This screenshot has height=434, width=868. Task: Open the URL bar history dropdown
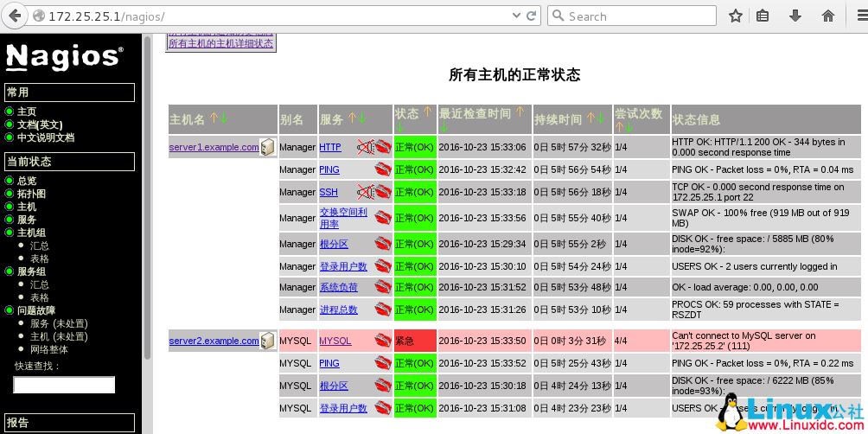516,16
